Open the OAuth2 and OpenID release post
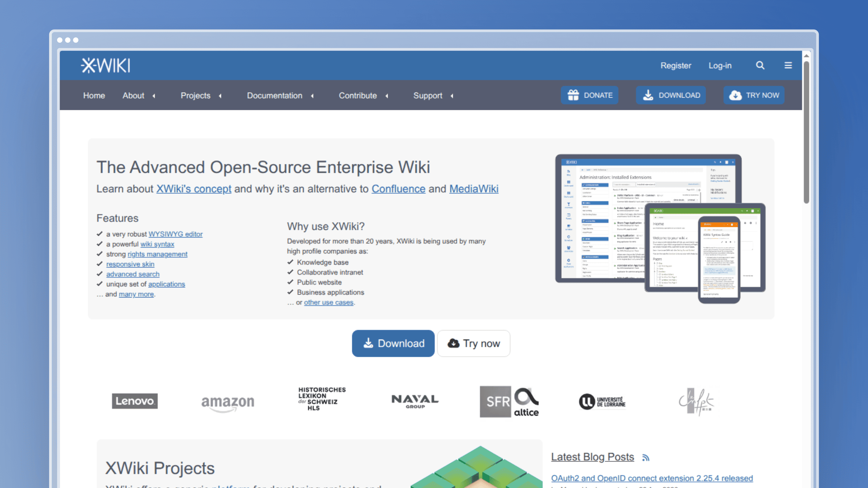 (652, 478)
